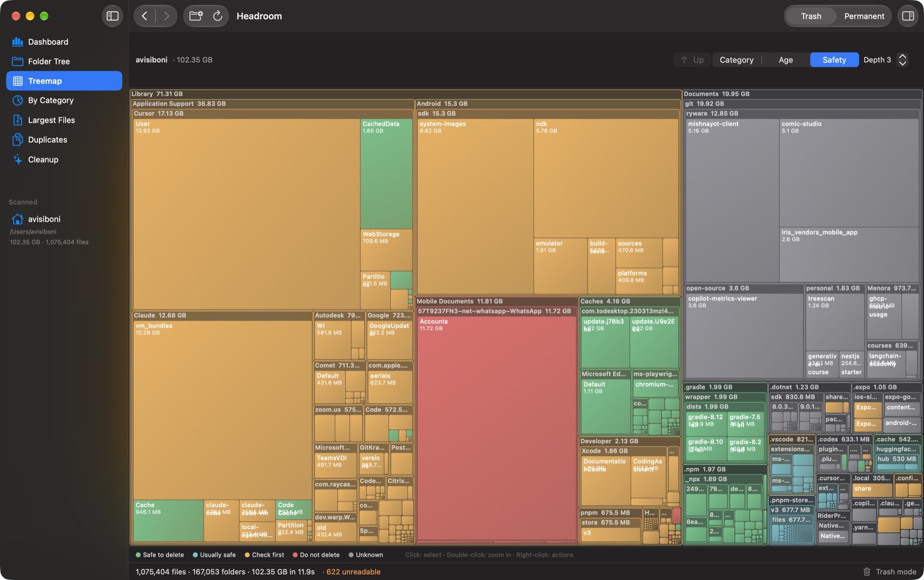This screenshot has width=924, height=580.
Task: Click the Folder Tree folder icon
Action: point(18,62)
